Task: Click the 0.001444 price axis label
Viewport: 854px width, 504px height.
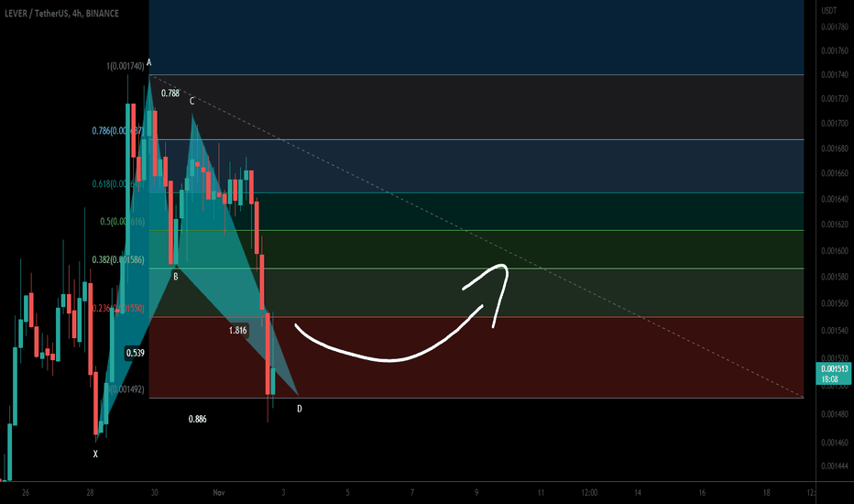Action: tap(835, 466)
